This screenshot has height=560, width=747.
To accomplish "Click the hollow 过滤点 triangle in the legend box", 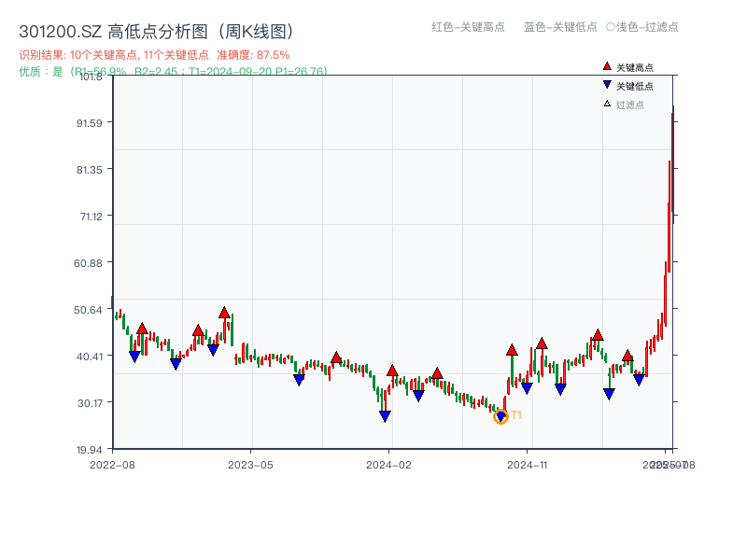I will (x=607, y=104).
